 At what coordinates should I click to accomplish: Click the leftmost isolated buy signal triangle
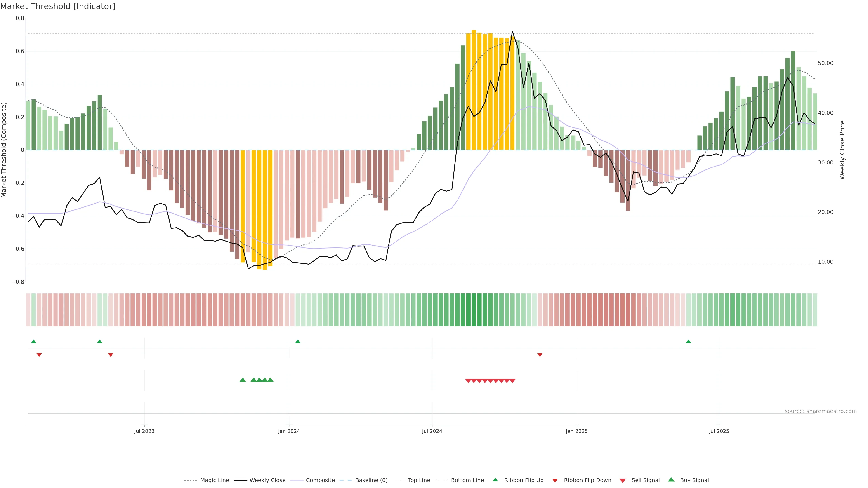click(243, 380)
